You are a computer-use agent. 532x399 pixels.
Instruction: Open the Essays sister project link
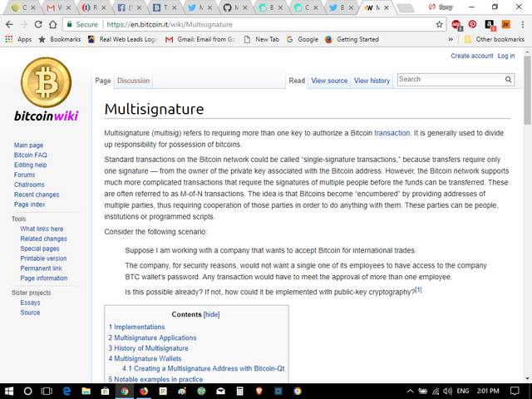(30, 303)
